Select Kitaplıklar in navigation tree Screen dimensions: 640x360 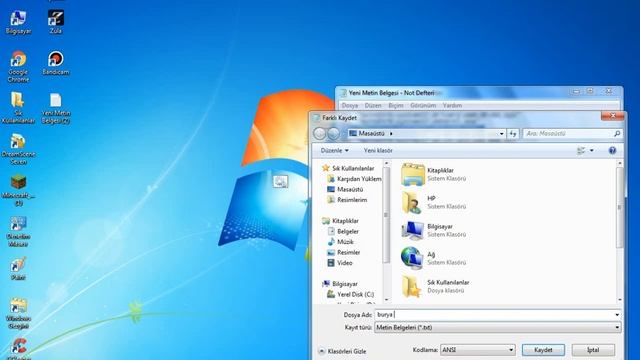[340, 221]
